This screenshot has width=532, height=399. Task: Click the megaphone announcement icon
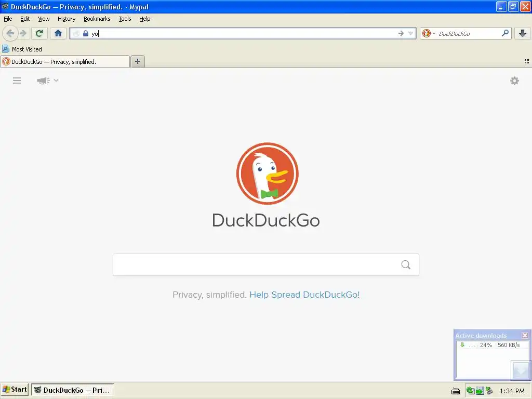point(43,81)
